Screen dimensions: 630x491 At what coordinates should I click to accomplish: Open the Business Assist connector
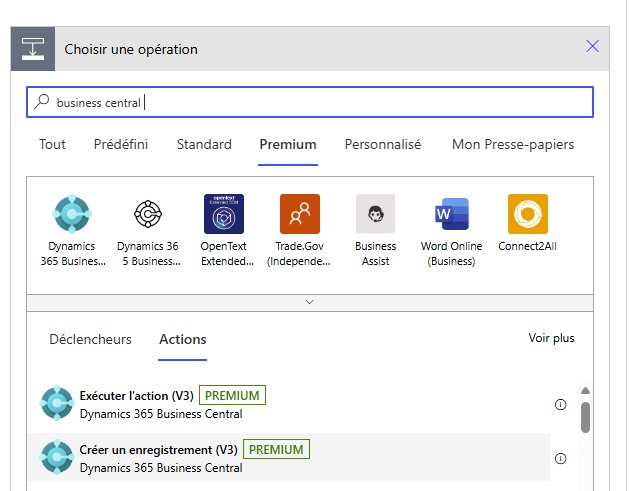coord(375,214)
